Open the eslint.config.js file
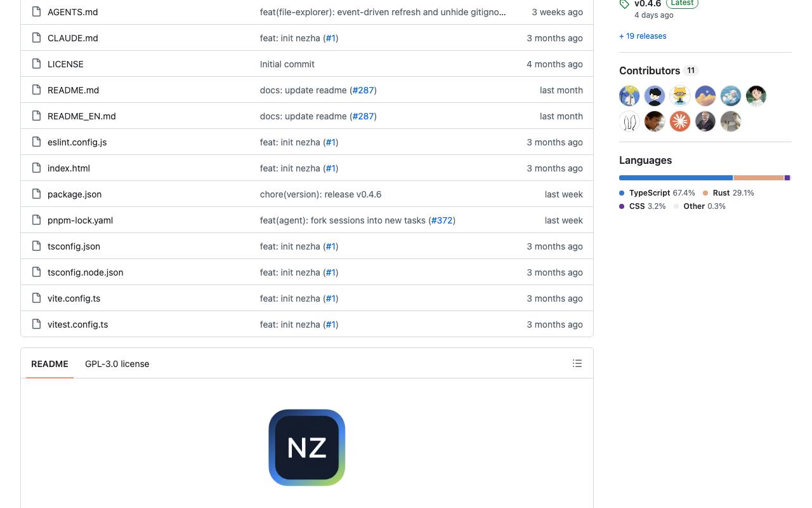 coord(77,142)
